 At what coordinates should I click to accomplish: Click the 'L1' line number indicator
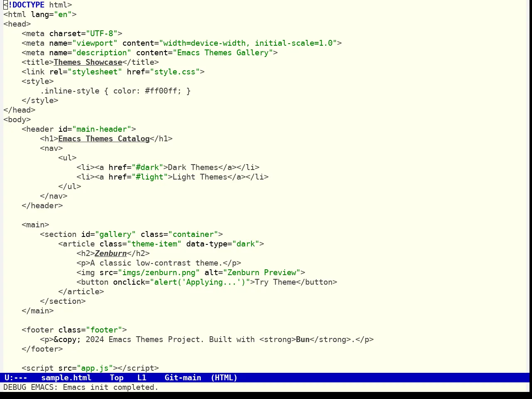click(142, 378)
